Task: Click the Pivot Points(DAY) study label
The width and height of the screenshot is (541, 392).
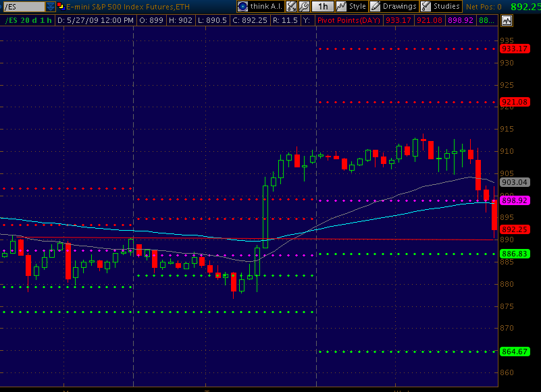Action: [349, 21]
